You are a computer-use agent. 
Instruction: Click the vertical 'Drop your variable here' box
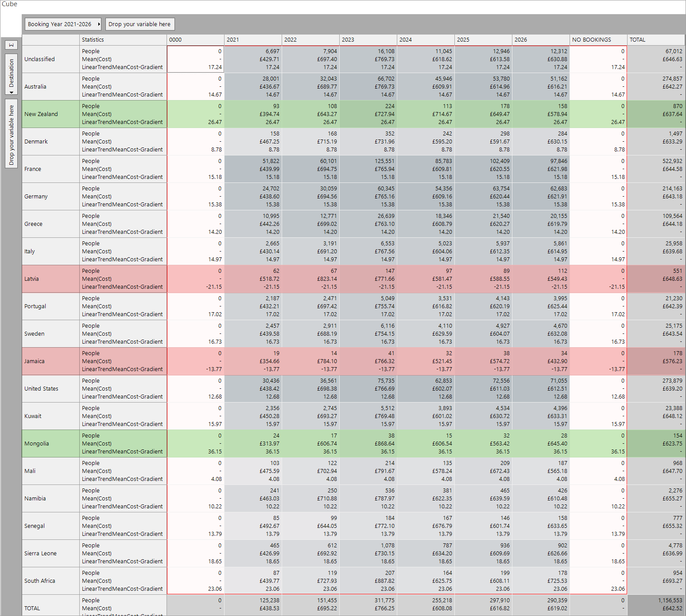pos(12,134)
